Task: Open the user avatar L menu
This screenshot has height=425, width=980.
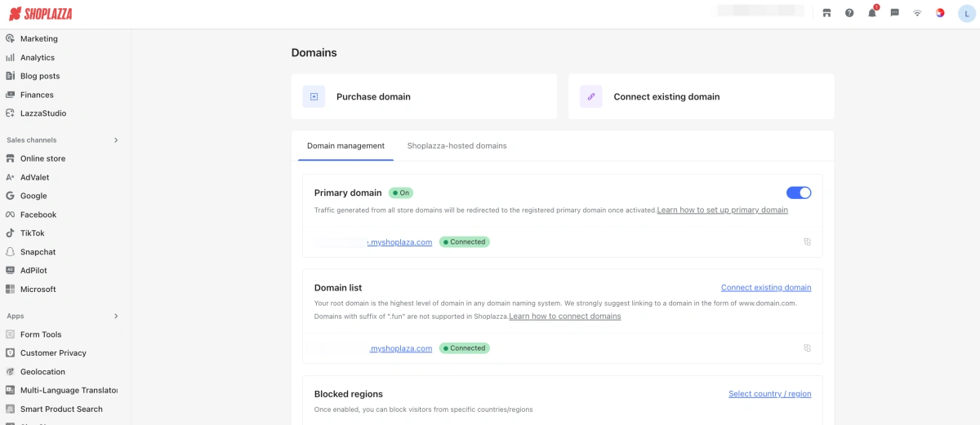Action: pos(966,13)
